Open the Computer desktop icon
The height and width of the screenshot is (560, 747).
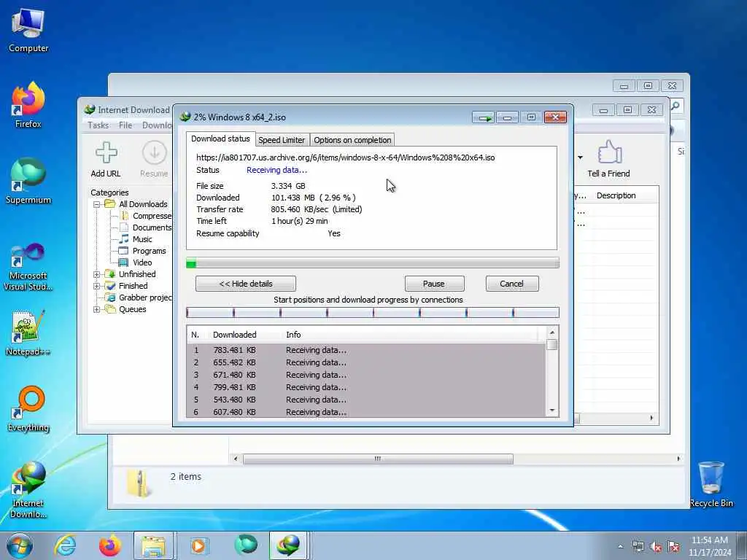tap(28, 29)
